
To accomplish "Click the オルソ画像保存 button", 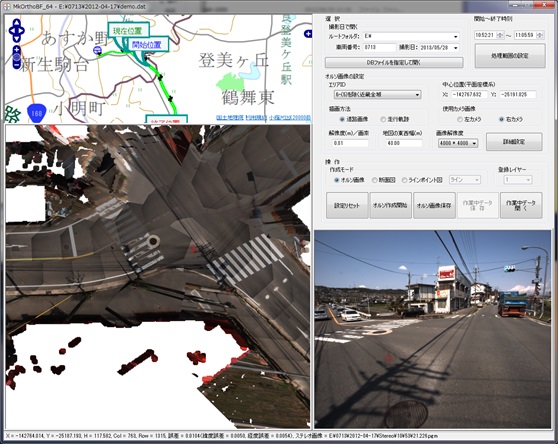I will pos(434,205).
